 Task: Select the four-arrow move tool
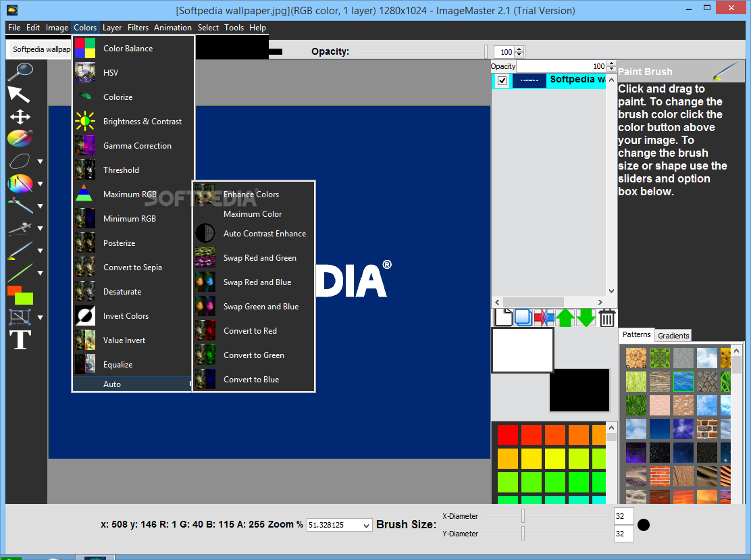[20, 117]
